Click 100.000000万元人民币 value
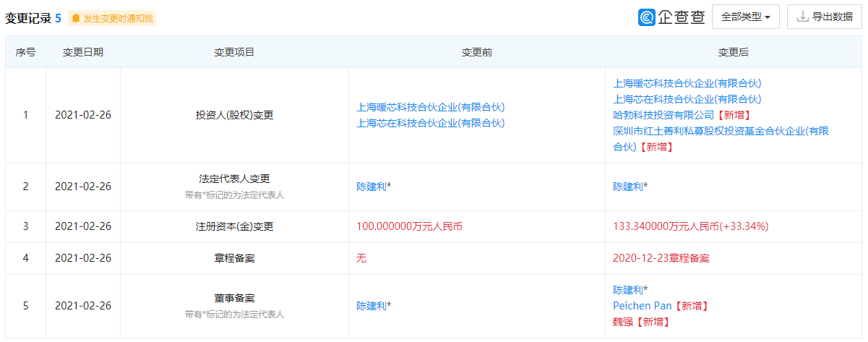 click(409, 226)
